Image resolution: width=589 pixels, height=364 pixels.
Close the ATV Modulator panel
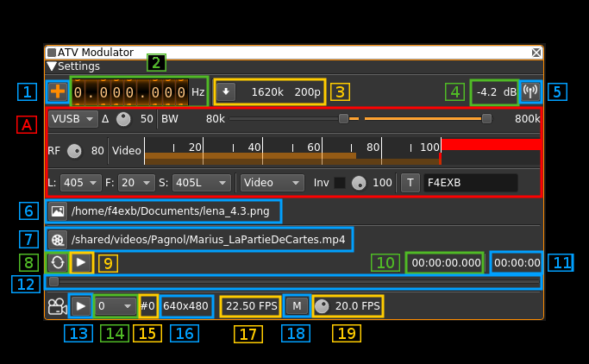[536, 53]
